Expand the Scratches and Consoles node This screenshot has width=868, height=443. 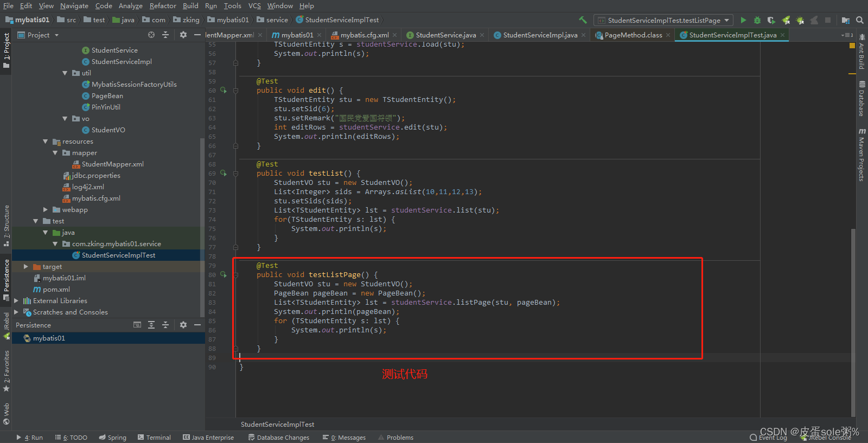16,312
